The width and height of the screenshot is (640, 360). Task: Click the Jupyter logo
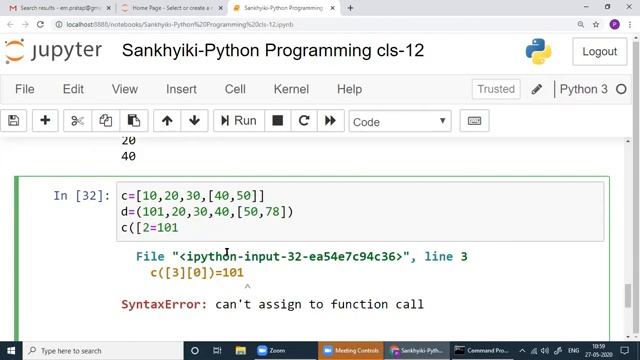53,51
